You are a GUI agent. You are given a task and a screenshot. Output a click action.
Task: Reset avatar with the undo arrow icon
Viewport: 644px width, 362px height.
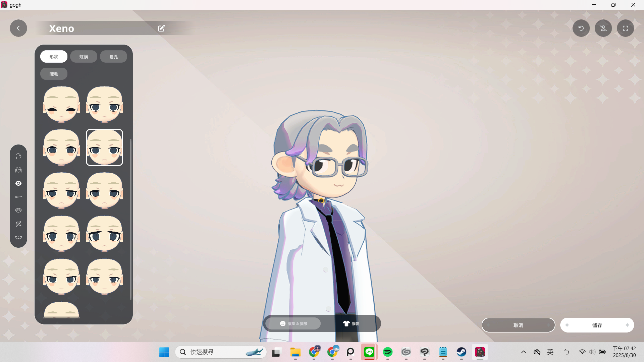point(581,28)
